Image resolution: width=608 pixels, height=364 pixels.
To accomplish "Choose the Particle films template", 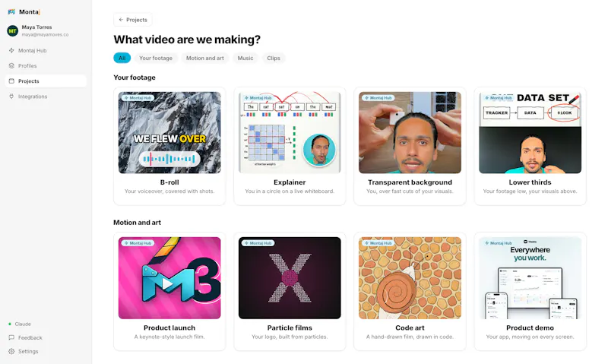I will click(x=290, y=292).
